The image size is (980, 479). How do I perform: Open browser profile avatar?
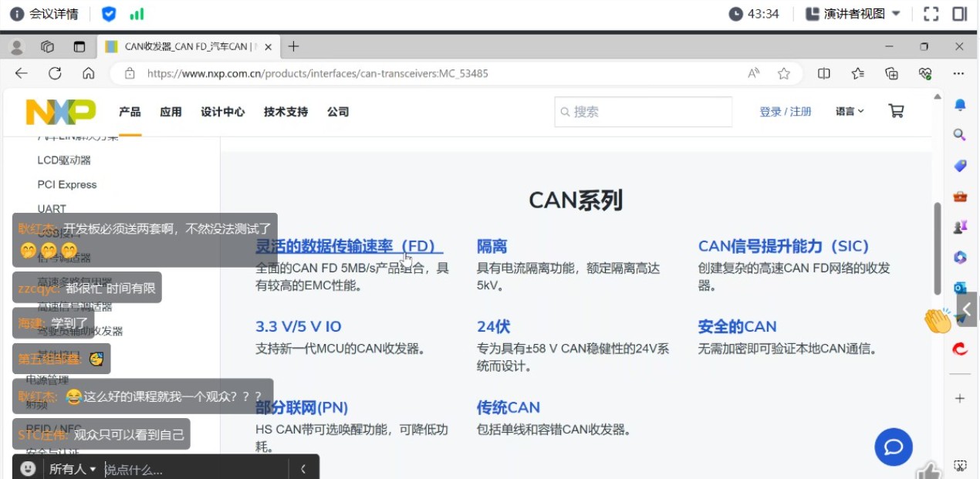pyautogui.click(x=16, y=47)
